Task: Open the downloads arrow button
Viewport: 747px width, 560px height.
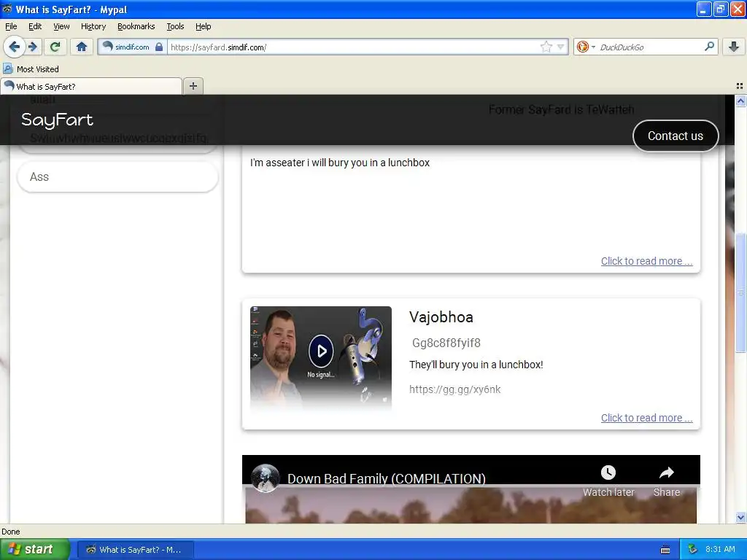Action: [734, 47]
